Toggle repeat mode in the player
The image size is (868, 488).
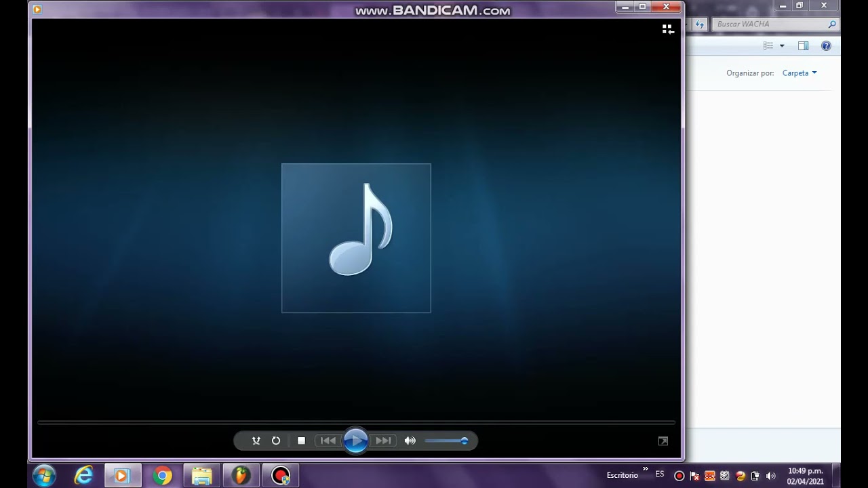coord(276,441)
